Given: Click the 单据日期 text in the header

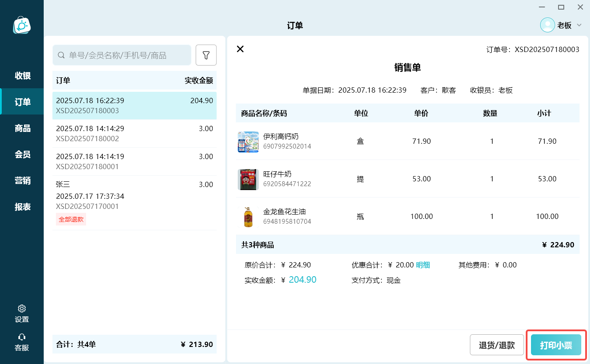Looking at the screenshot, I should 354,90.
